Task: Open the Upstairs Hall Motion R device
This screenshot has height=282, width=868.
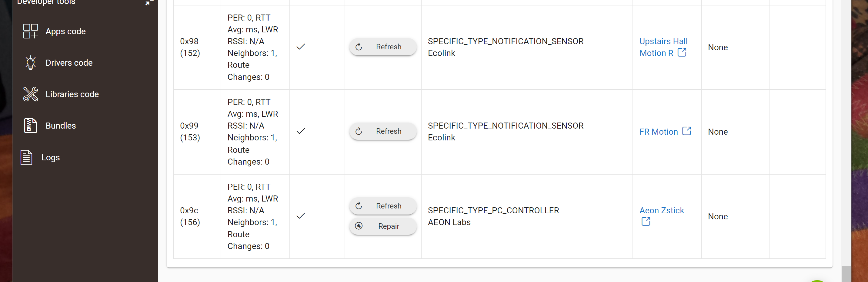Action: pos(663,47)
